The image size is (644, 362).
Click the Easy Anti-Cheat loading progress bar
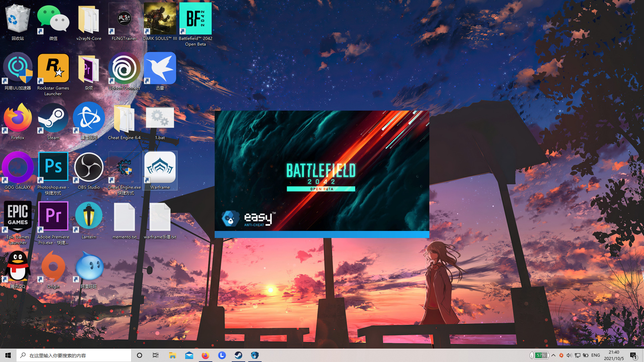[x=322, y=234]
